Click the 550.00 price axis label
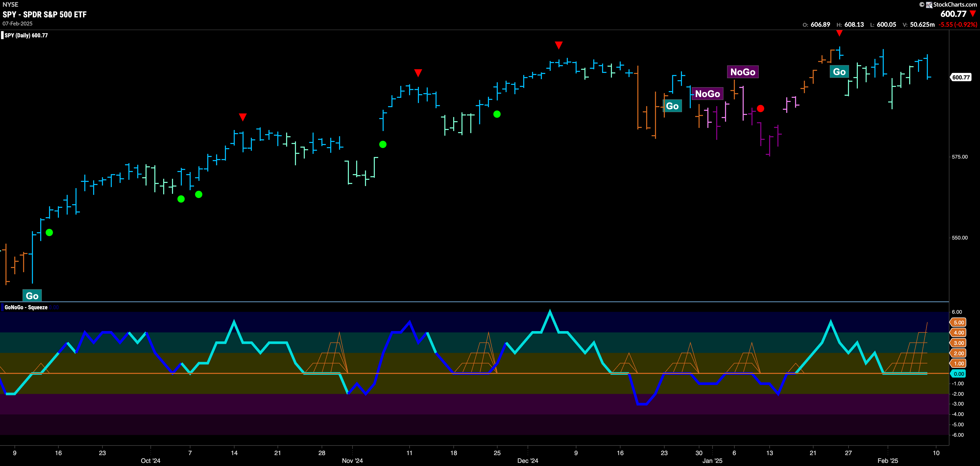Image resolution: width=980 pixels, height=466 pixels. click(960, 238)
